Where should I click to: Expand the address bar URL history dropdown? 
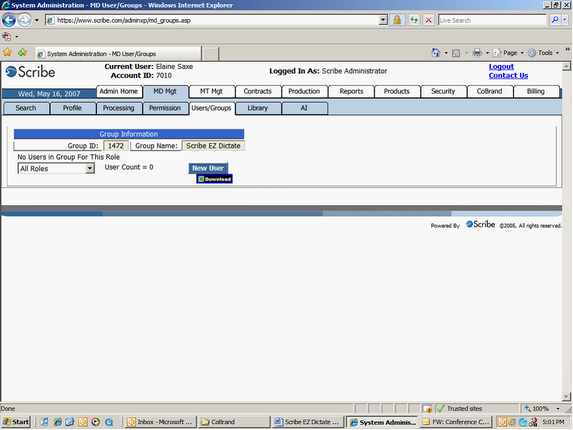pos(383,20)
